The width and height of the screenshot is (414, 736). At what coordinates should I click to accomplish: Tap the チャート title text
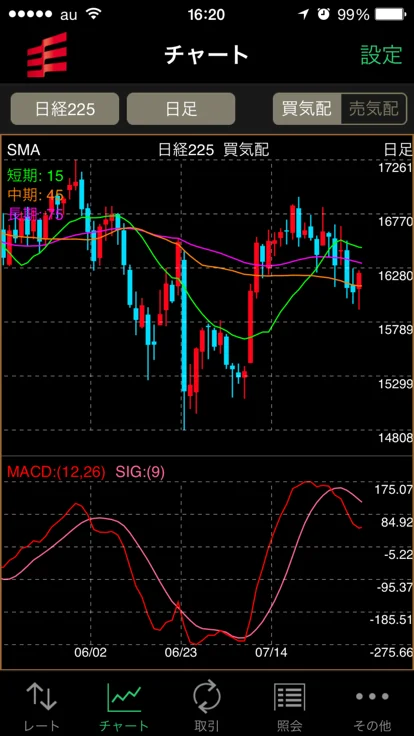pos(207,55)
